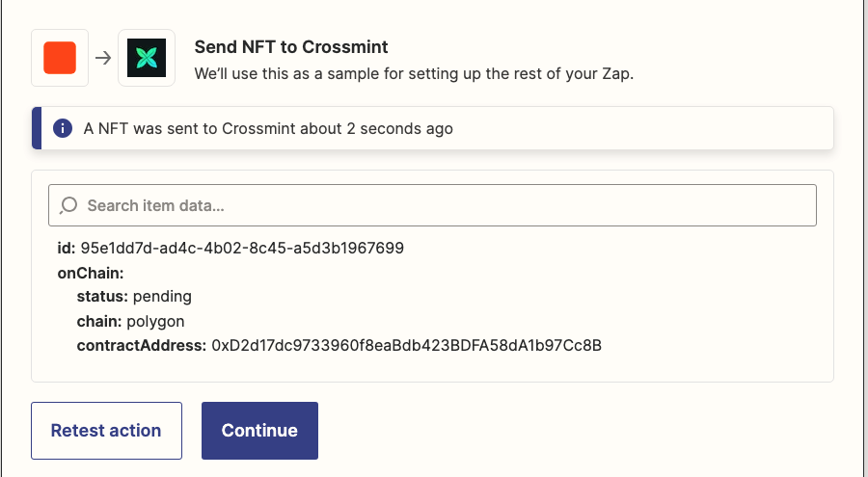The height and width of the screenshot is (477, 868).
Task: Click the blue info circle icon
Action: [x=63, y=128]
